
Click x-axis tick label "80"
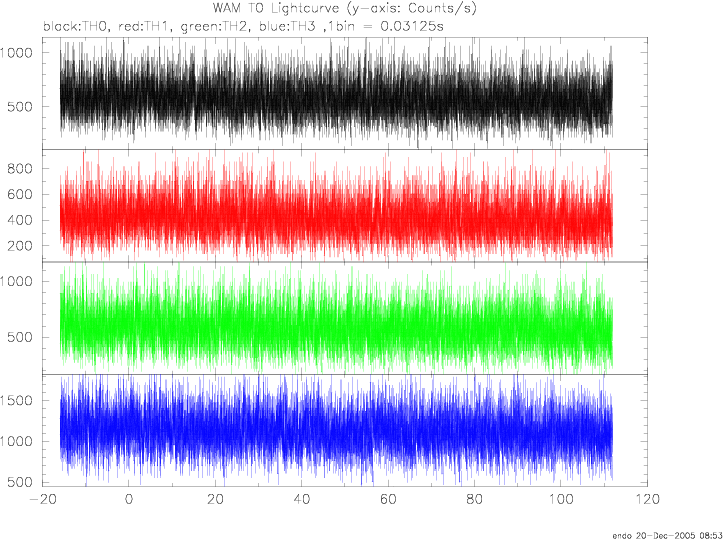click(474, 499)
